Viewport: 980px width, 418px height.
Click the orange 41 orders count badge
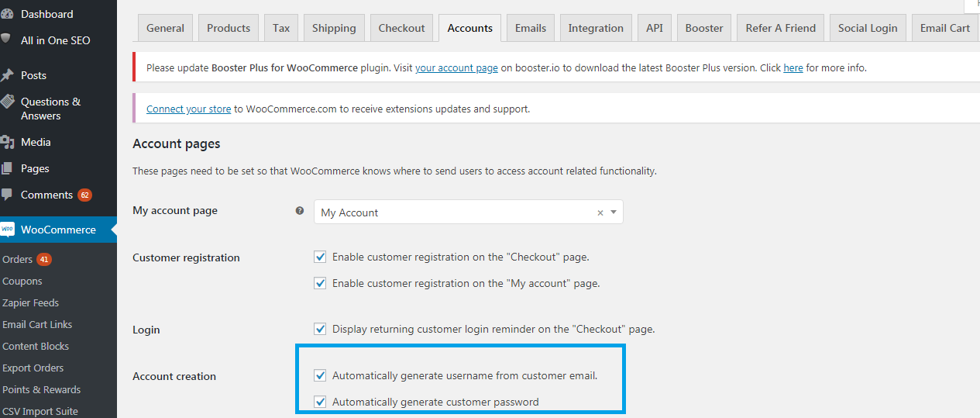coord(44,259)
